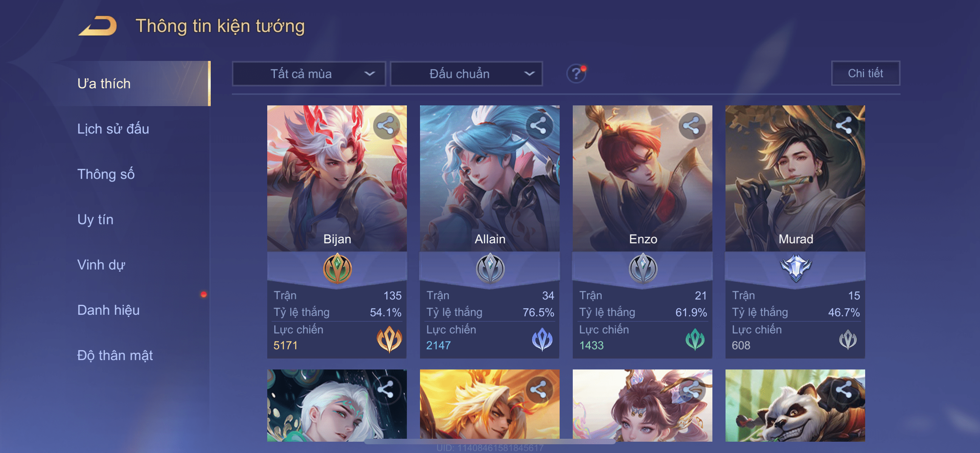
Task: Share the Bijan hero card
Action: coord(386,125)
